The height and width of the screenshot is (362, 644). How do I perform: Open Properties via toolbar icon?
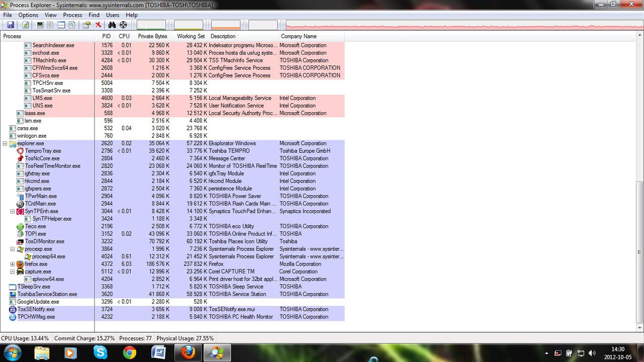87,25
